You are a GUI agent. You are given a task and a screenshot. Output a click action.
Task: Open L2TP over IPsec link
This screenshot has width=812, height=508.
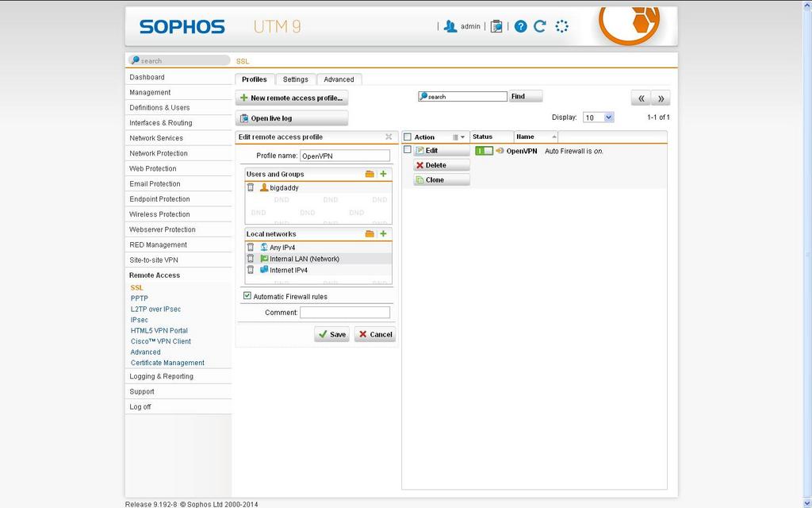click(156, 309)
